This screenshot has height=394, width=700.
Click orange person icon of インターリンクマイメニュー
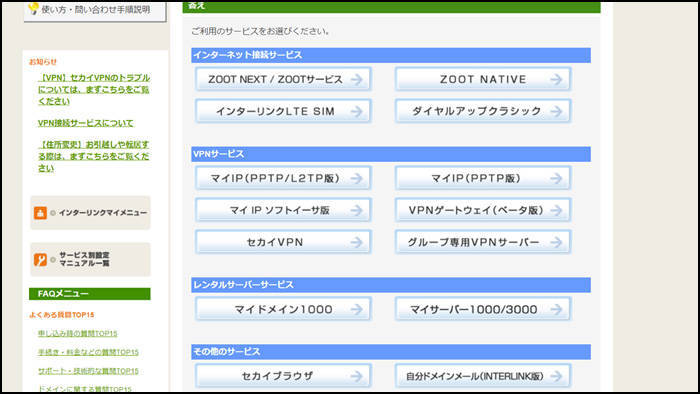(40, 213)
